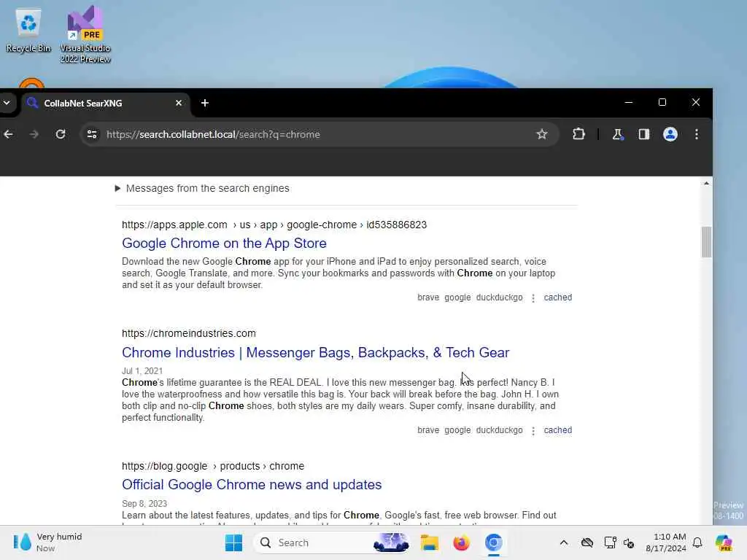Click the blog.google products chrome URL

coord(213,466)
